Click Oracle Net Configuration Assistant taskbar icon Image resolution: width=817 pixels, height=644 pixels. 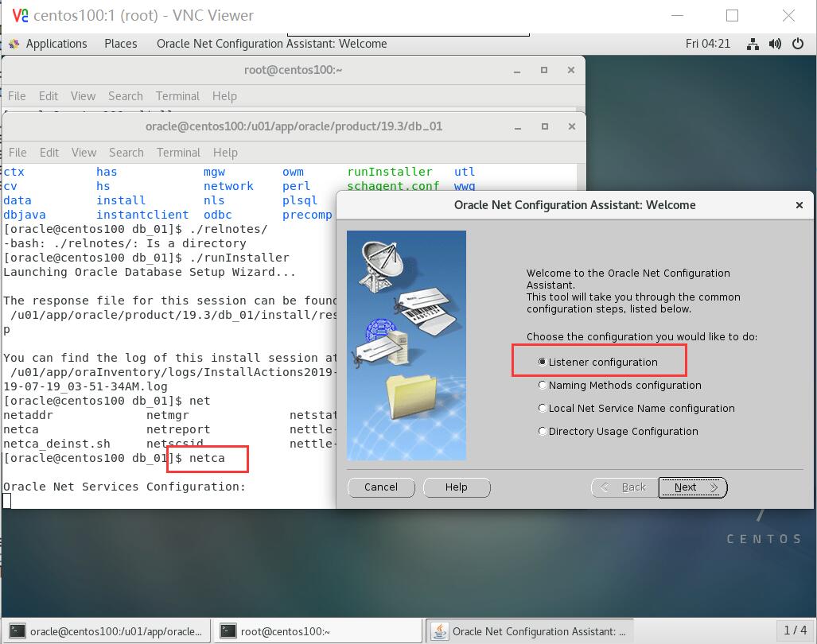[439, 631]
